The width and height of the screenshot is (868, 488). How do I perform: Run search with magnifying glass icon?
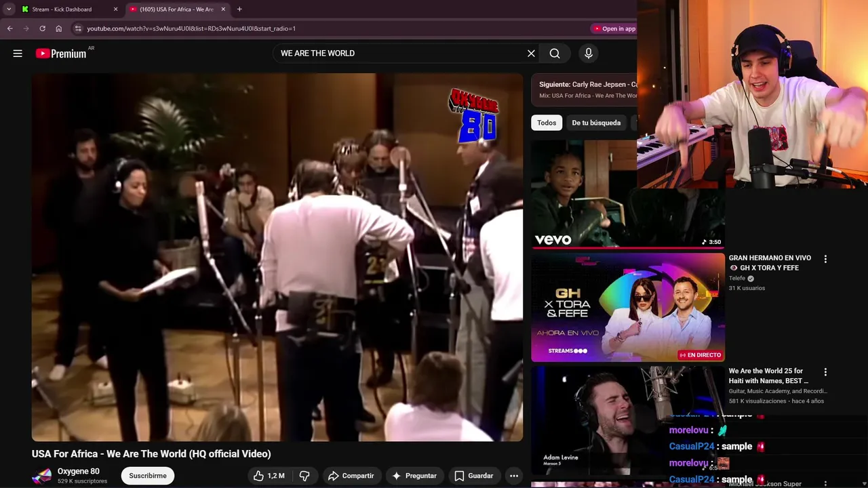click(x=555, y=54)
